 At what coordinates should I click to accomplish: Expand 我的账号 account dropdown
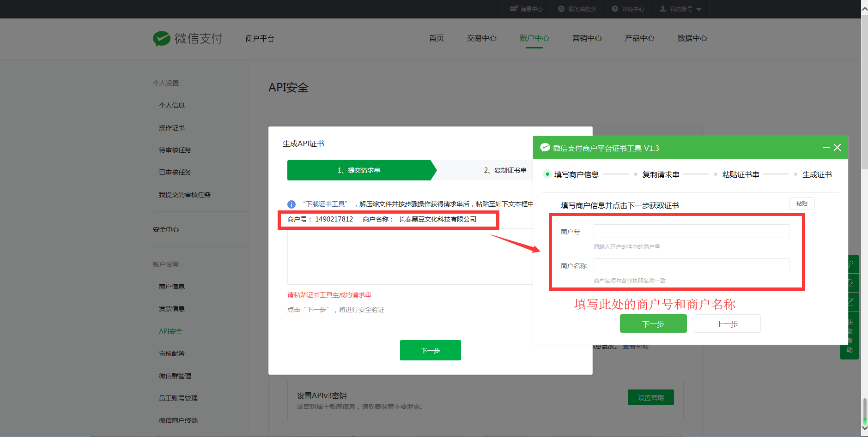click(680, 9)
